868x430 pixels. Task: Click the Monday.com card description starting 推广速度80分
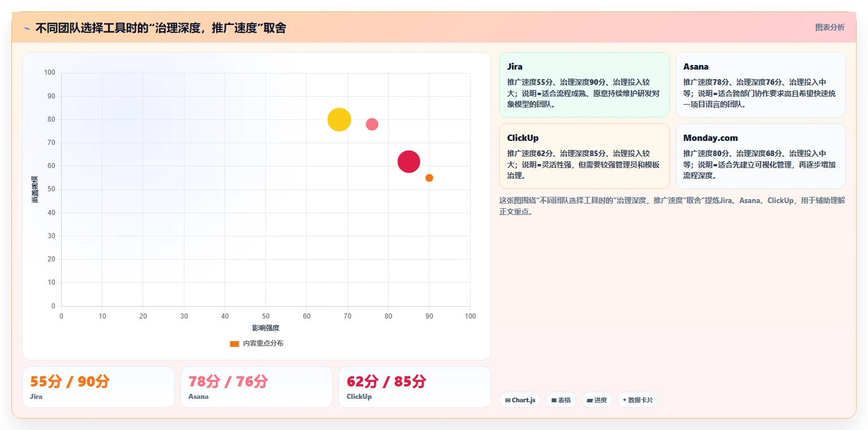[x=760, y=165]
